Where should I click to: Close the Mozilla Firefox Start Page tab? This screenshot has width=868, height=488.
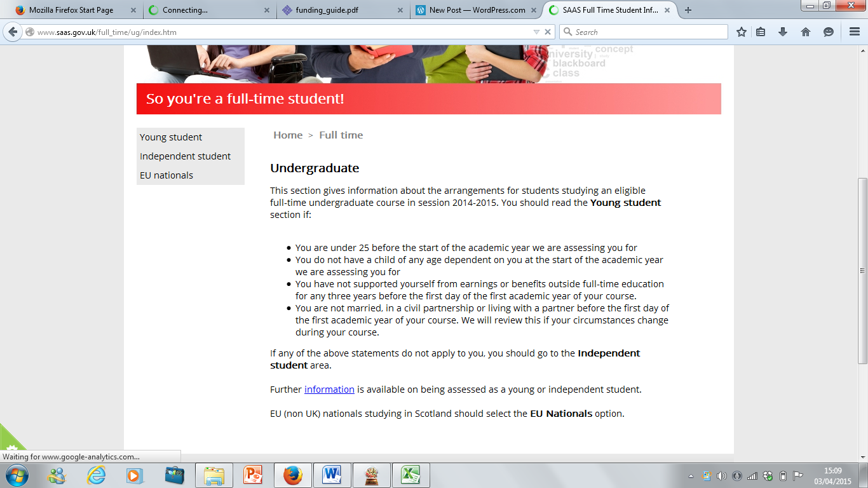pos(133,10)
